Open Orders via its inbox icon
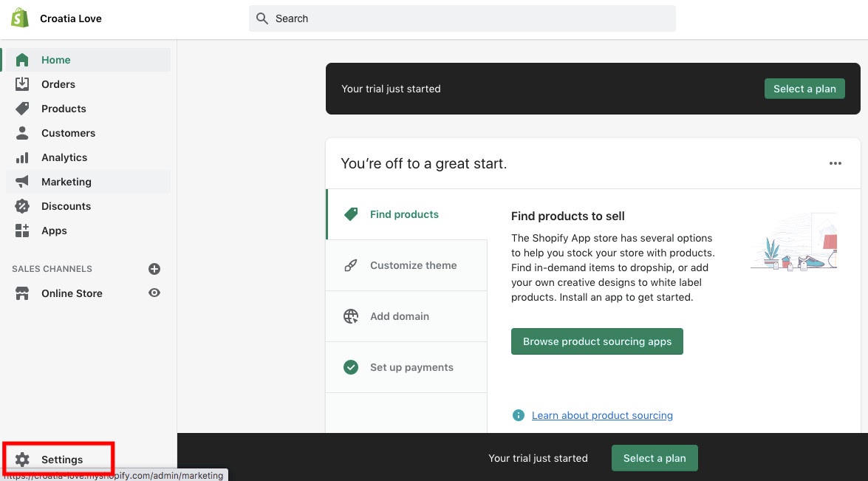The height and width of the screenshot is (481, 868). pos(22,84)
